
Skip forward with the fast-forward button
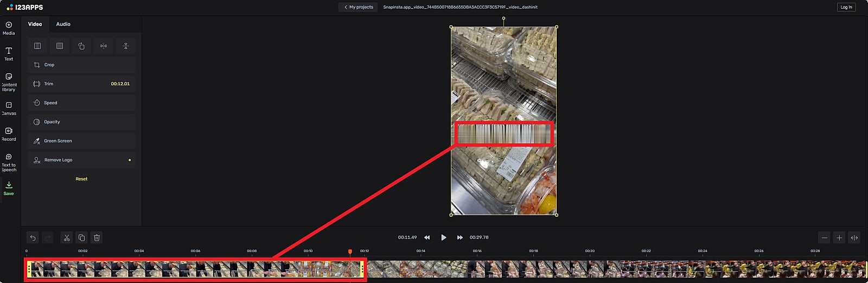pyautogui.click(x=460, y=237)
